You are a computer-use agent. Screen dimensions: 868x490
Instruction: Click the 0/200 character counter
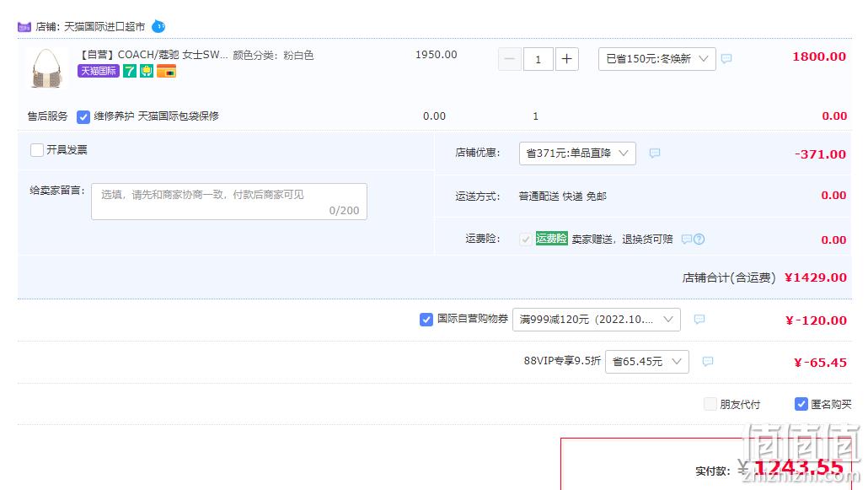pos(345,211)
